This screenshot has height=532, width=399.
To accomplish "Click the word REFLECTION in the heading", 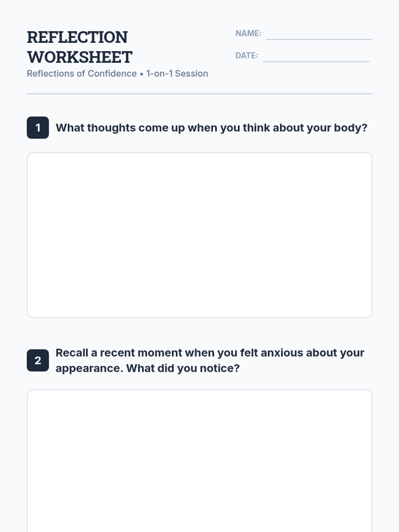I will 77,37.
